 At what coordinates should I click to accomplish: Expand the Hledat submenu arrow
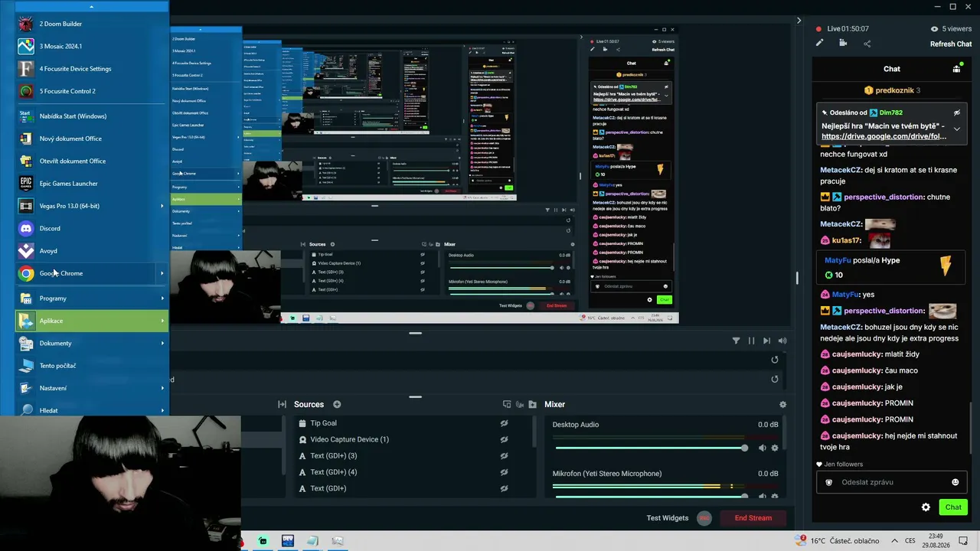pos(162,410)
